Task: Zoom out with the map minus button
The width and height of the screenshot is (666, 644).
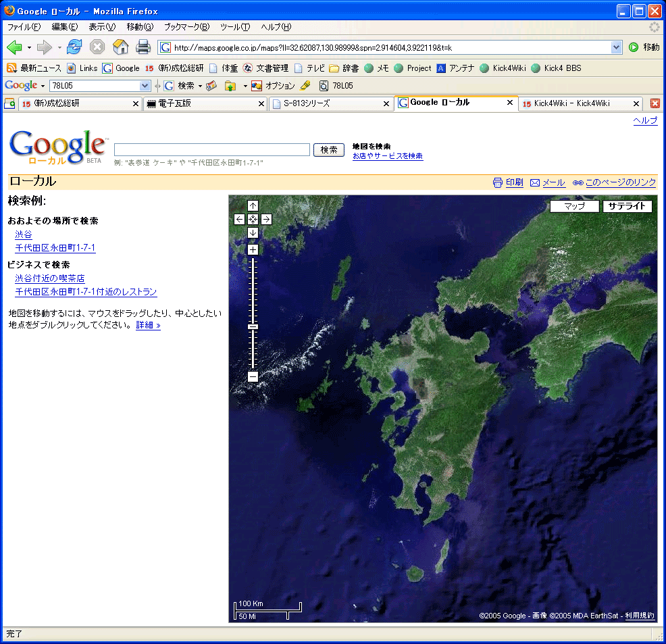Action: click(x=253, y=376)
